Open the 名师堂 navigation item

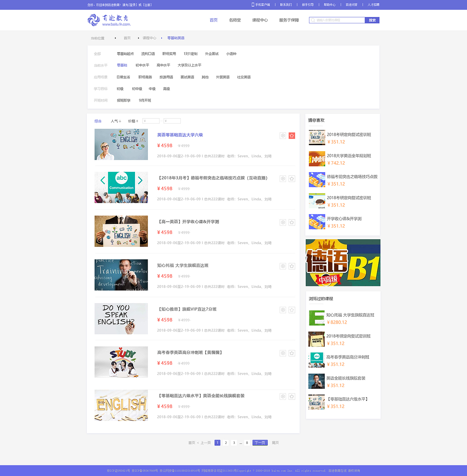click(235, 20)
